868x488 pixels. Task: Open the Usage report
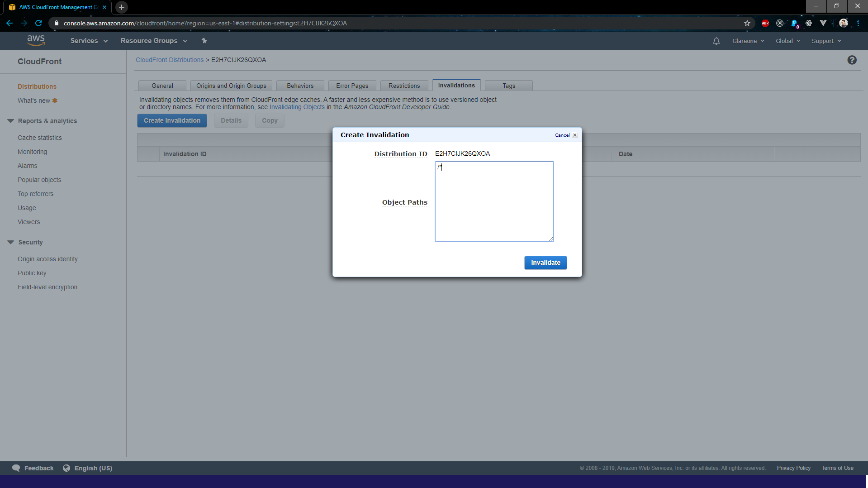point(27,208)
